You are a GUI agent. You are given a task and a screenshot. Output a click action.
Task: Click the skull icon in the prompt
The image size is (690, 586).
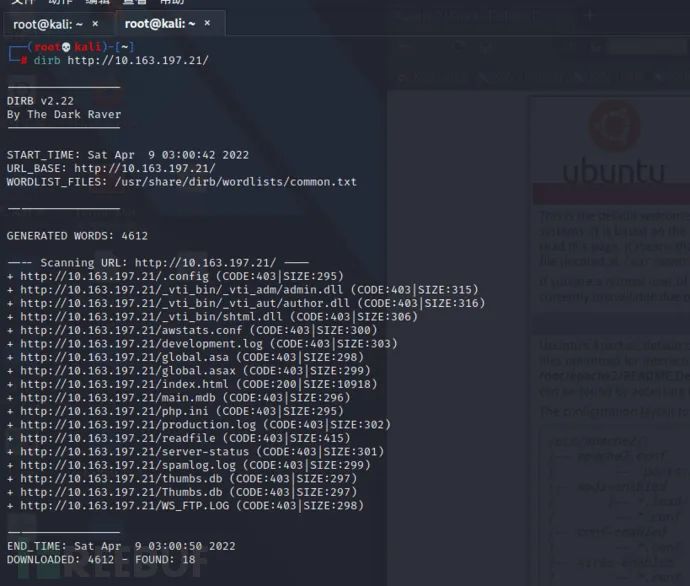pyautogui.click(x=66, y=47)
